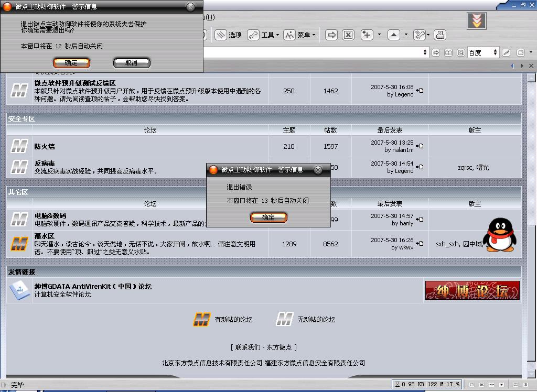This screenshot has width=537, height=392.
Task: Click the 友情链接 folder icon
Action: coord(19,290)
